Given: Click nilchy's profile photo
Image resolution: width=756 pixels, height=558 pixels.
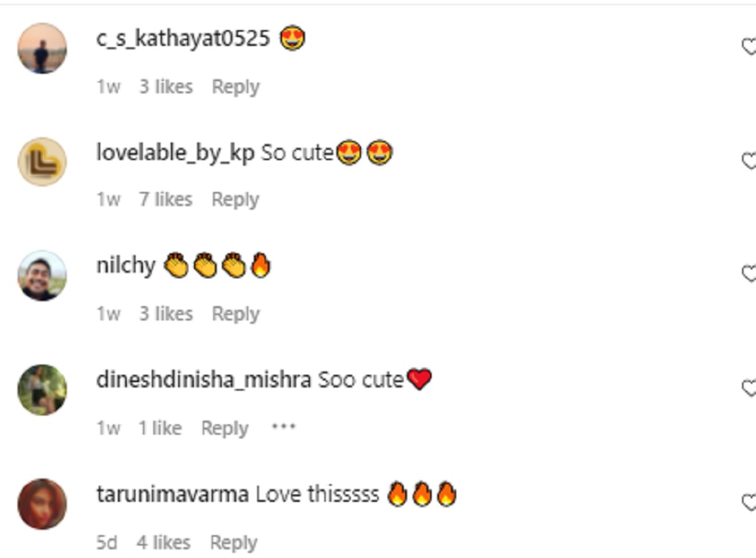Looking at the screenshot, I should tap(42, 276).
